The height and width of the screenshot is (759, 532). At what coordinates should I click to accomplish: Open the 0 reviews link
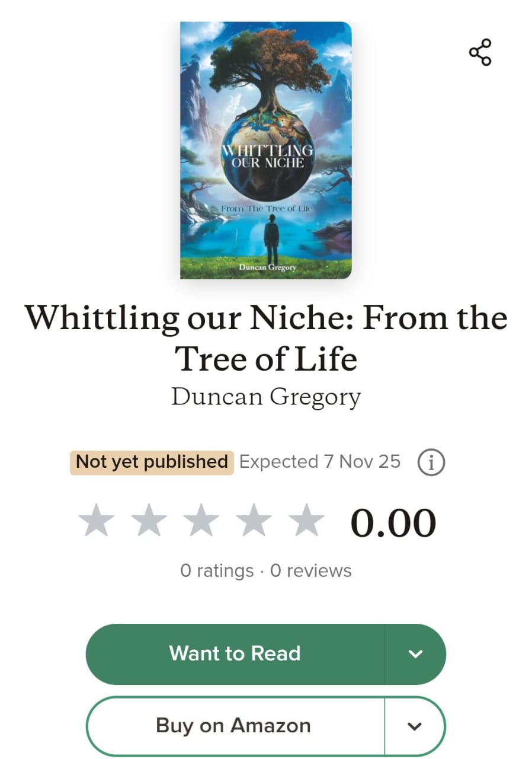coord(311,570)
